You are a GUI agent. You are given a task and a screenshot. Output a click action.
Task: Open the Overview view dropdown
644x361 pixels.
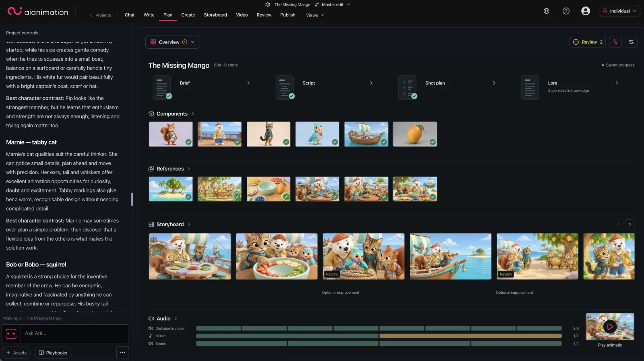pyautogui.click(x=173, y=42)
